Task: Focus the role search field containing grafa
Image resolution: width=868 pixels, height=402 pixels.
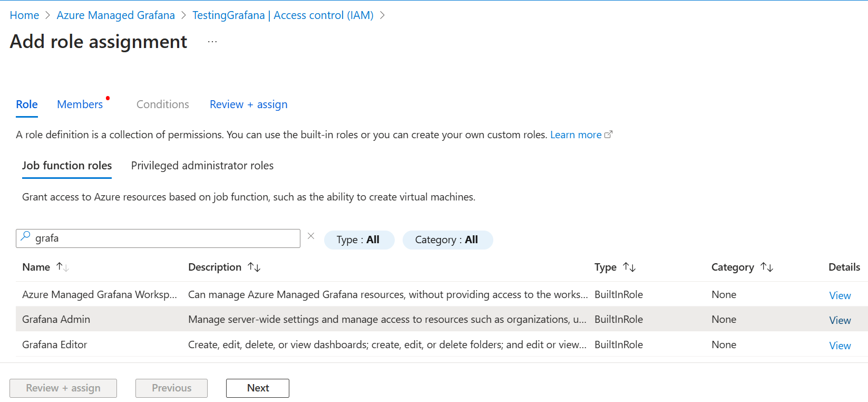Action: pos(158,238)
